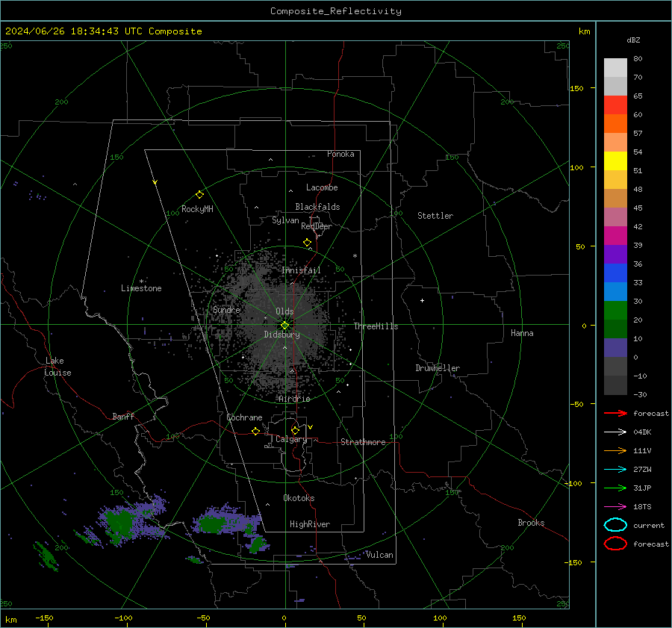Select the magenta 18TS arrow legend entry
This screenshot has width=672, height=628.
click(615, 507)
